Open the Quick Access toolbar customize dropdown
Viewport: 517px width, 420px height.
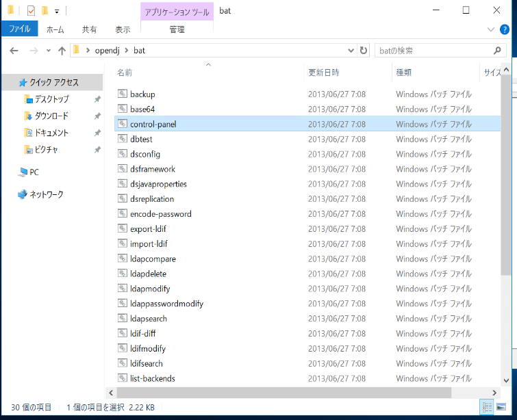pyautogui.click(x=56, y=11)
